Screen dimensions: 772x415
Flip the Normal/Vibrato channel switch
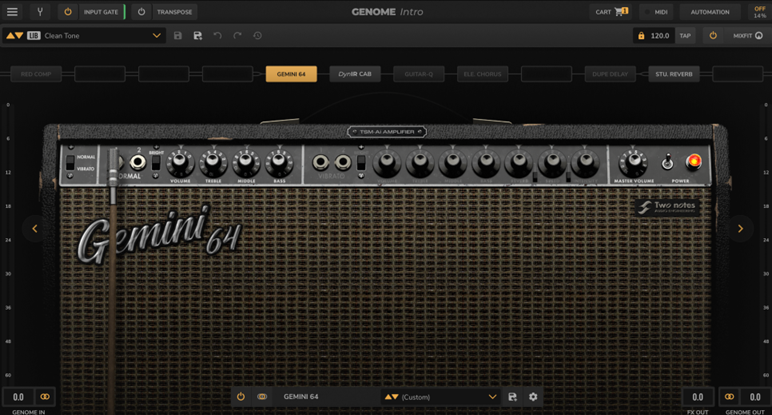(x=70, y=162)
